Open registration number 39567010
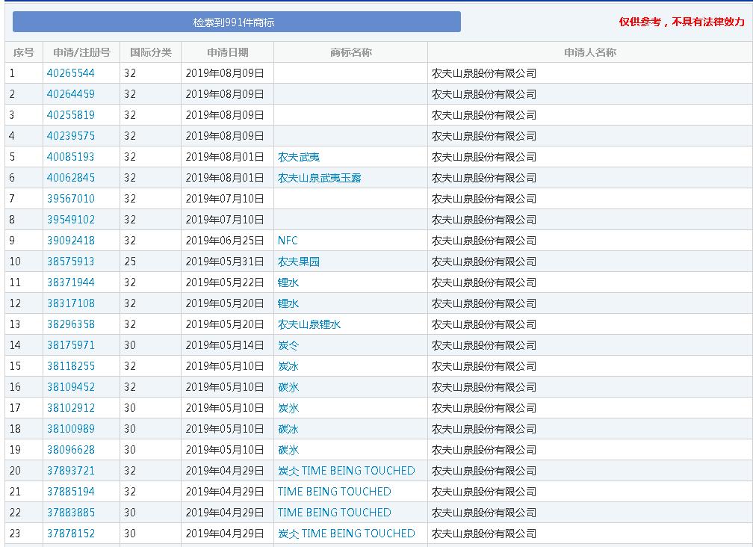The height and width of the screenshot is (547, 756). pos(71,199)
